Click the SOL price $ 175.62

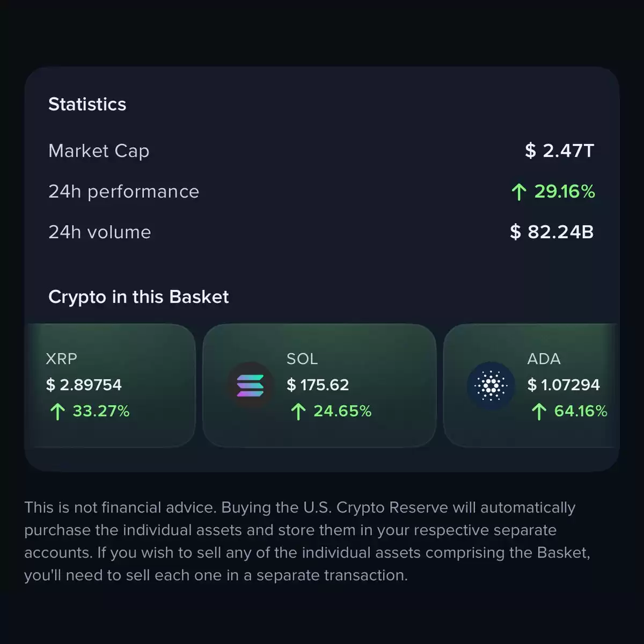318,385
